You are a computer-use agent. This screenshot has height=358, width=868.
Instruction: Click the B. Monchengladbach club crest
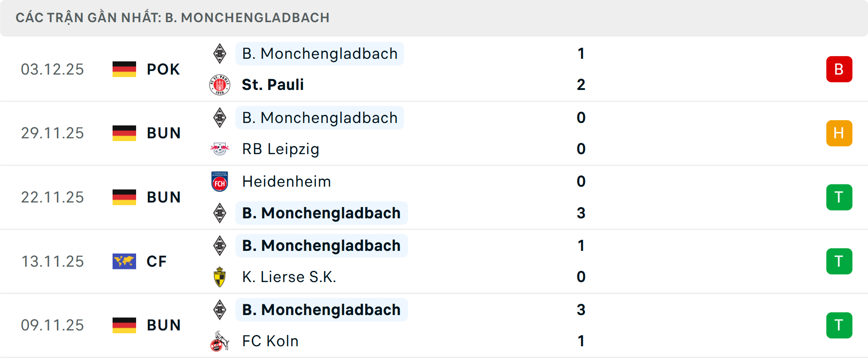[220, 53]
